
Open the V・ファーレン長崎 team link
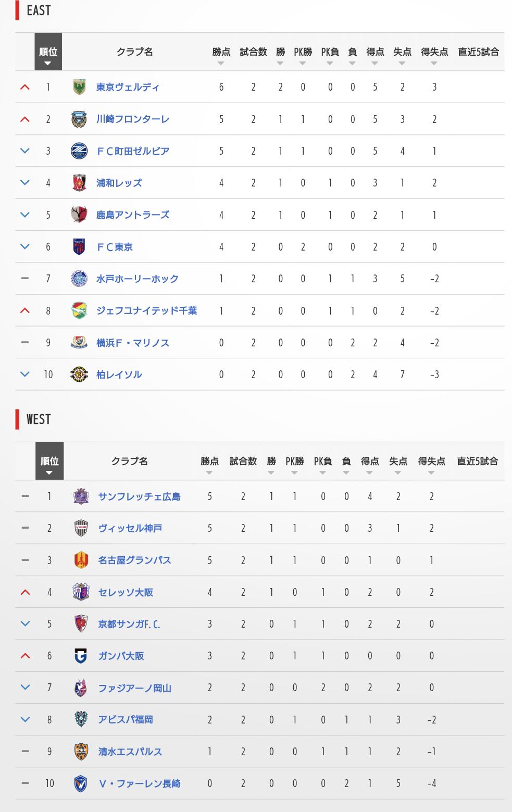tap(139, 783)
